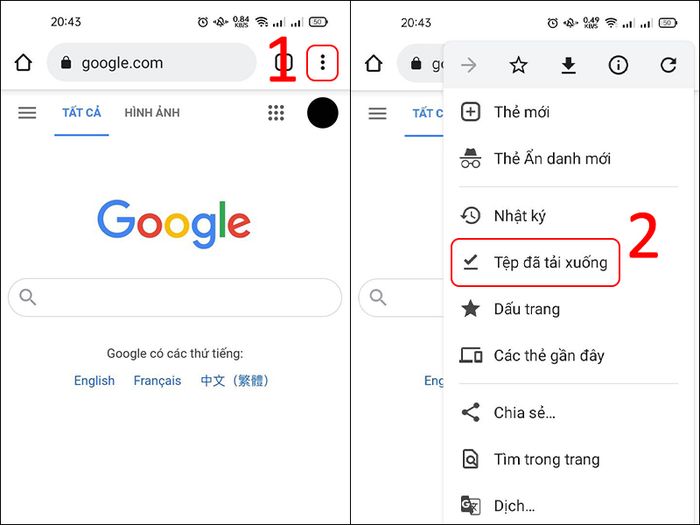Open the three-dot Chrome menu
The width and height of the screenshot is (700, 525).
322,63
